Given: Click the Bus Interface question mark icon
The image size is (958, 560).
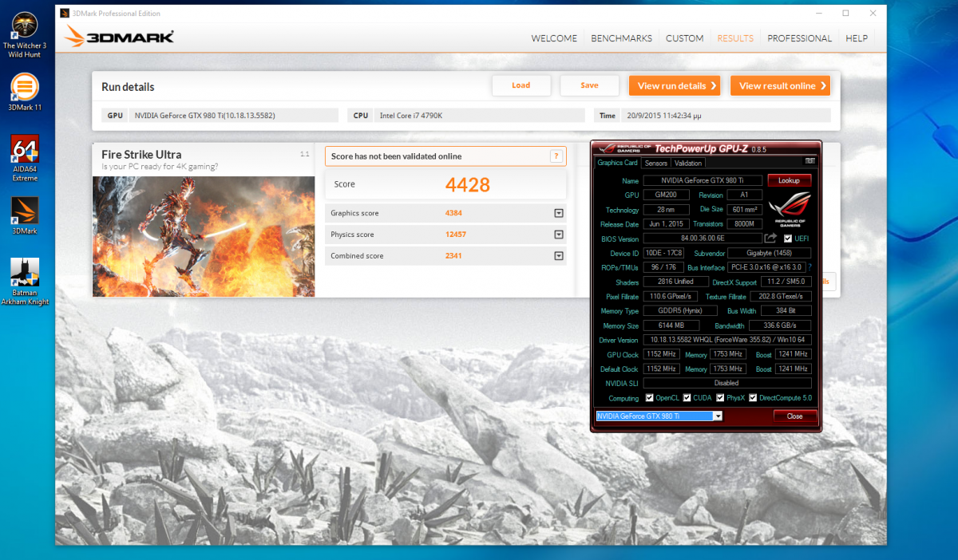Looking at the screenshot, I should [809, 267].
